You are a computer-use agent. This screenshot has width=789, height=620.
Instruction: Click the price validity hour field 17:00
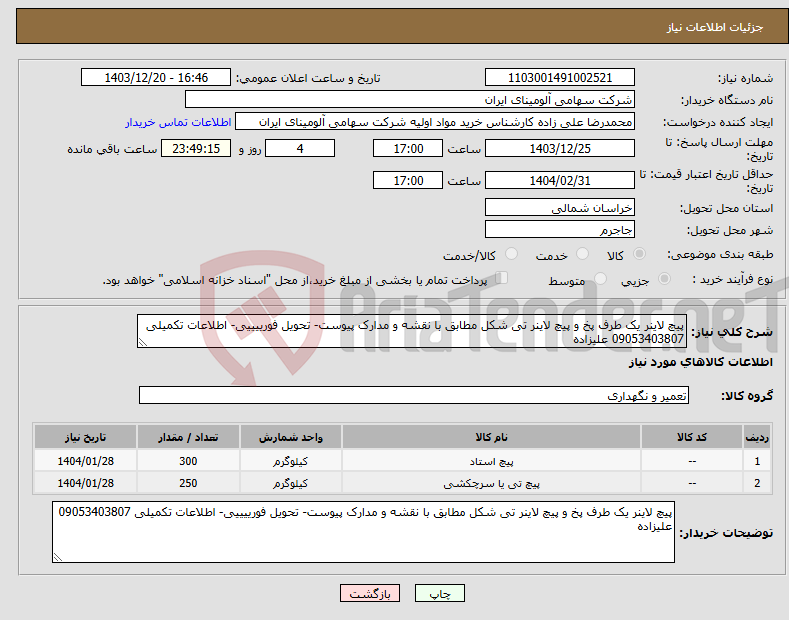coord(408,180)
